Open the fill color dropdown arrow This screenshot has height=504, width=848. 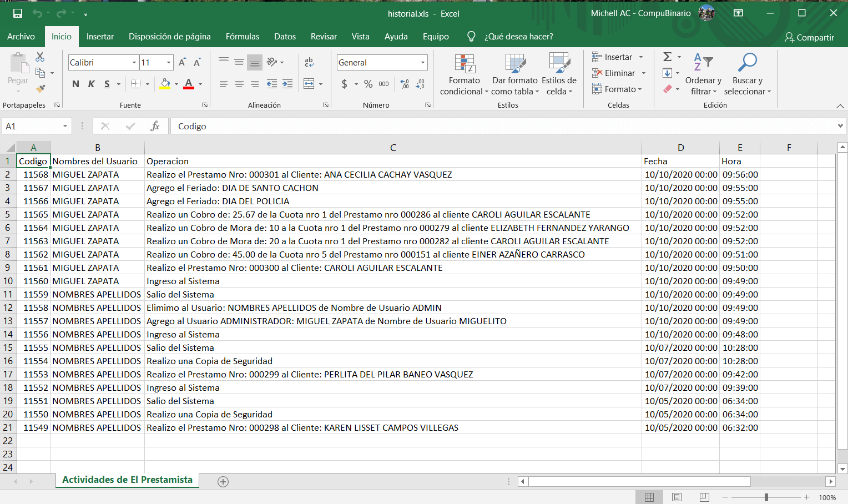[176, 84]
